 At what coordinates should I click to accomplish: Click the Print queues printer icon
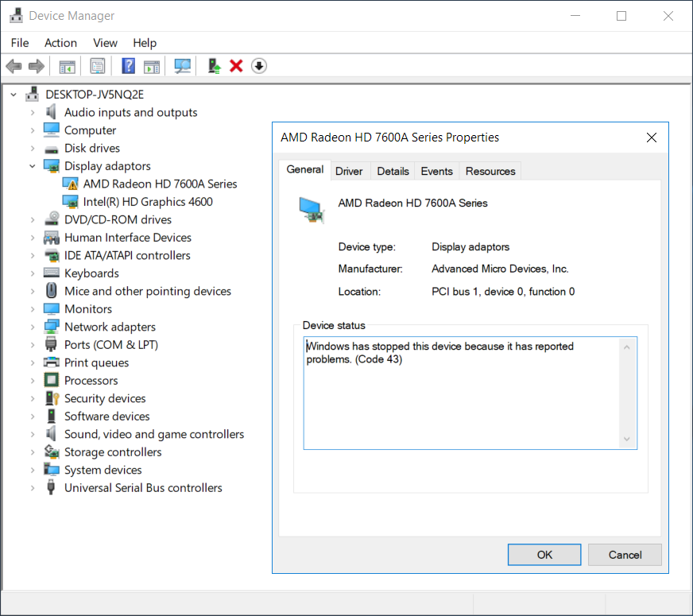[52, 362]
